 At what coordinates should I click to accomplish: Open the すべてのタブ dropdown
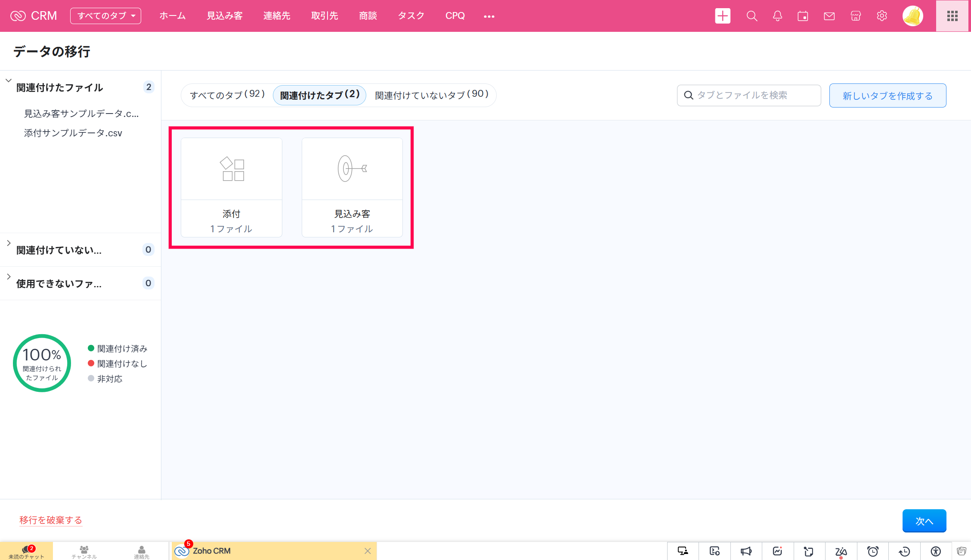point(105,16)
